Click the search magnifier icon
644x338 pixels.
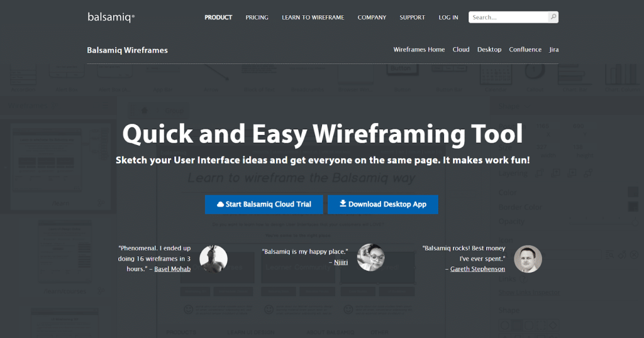[x=553, y=17]
